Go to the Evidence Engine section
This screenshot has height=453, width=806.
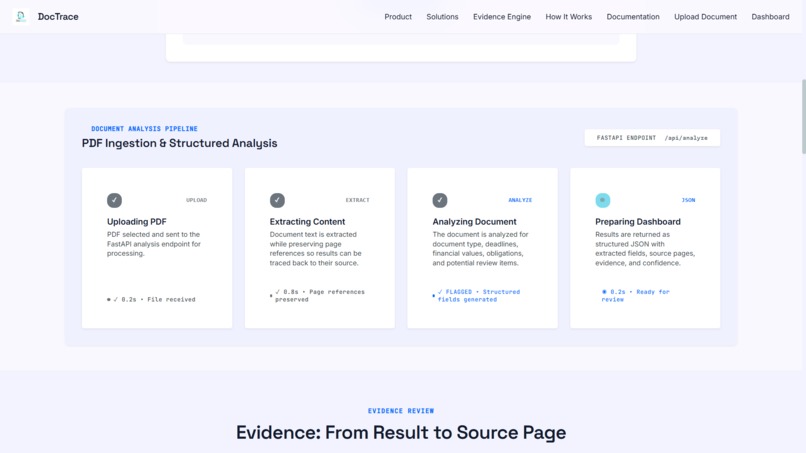tap(502, 16)
